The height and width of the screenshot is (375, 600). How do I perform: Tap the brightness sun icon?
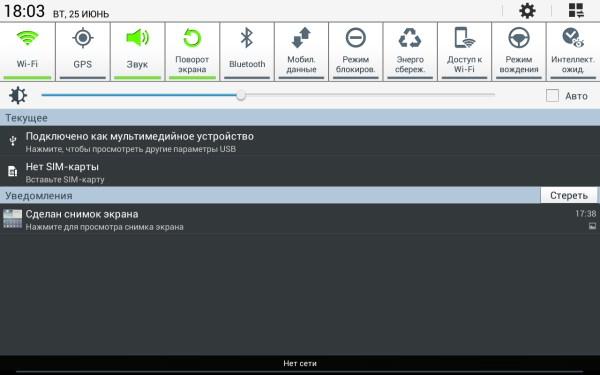tap(18, 95)
